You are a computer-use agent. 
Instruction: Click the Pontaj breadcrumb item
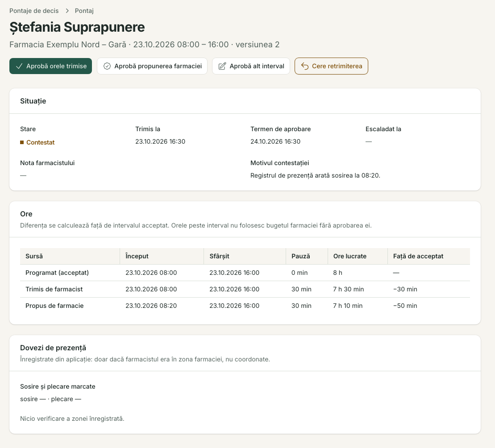pos(84,11)
